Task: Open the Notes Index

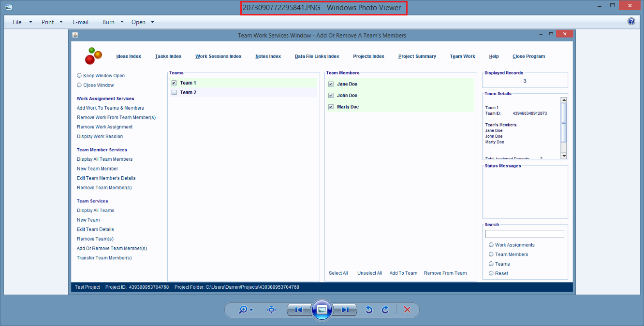Action: point(268,57)
